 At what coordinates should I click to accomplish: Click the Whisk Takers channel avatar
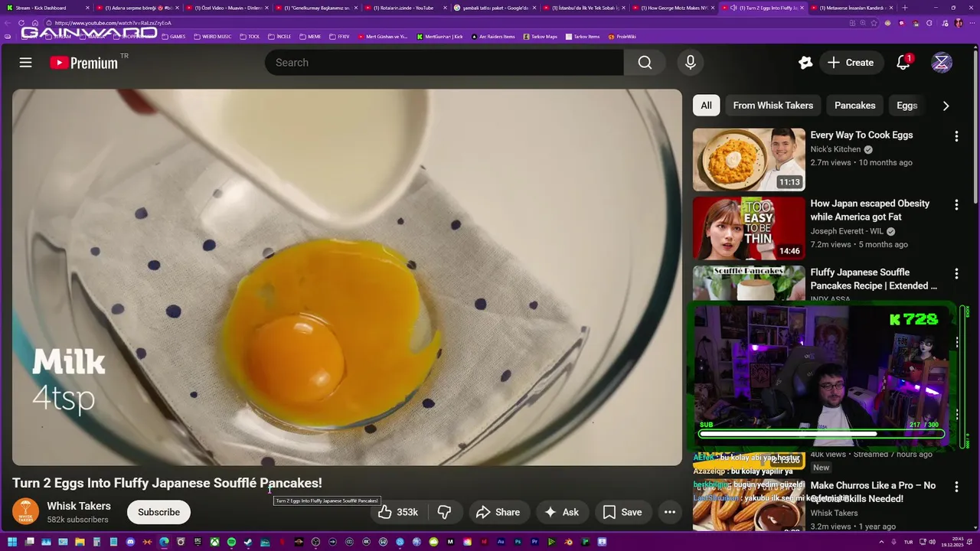(x=25, y=511)
